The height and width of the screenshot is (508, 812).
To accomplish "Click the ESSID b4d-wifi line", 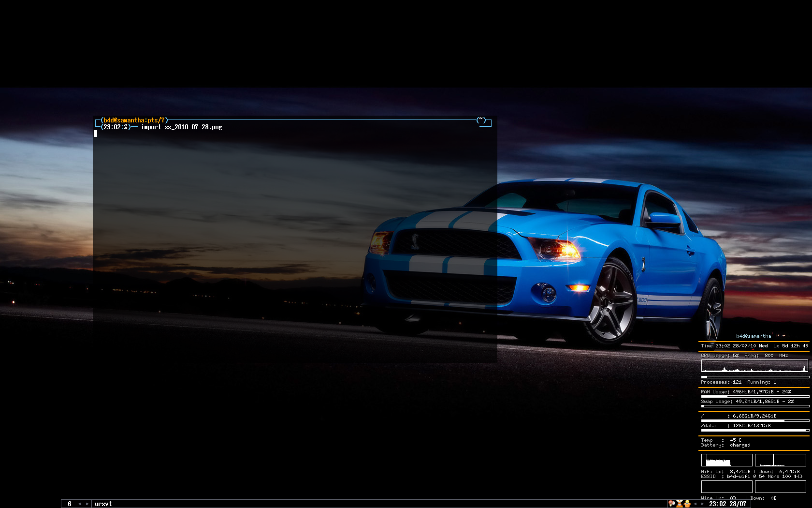I will coord(752,477).
